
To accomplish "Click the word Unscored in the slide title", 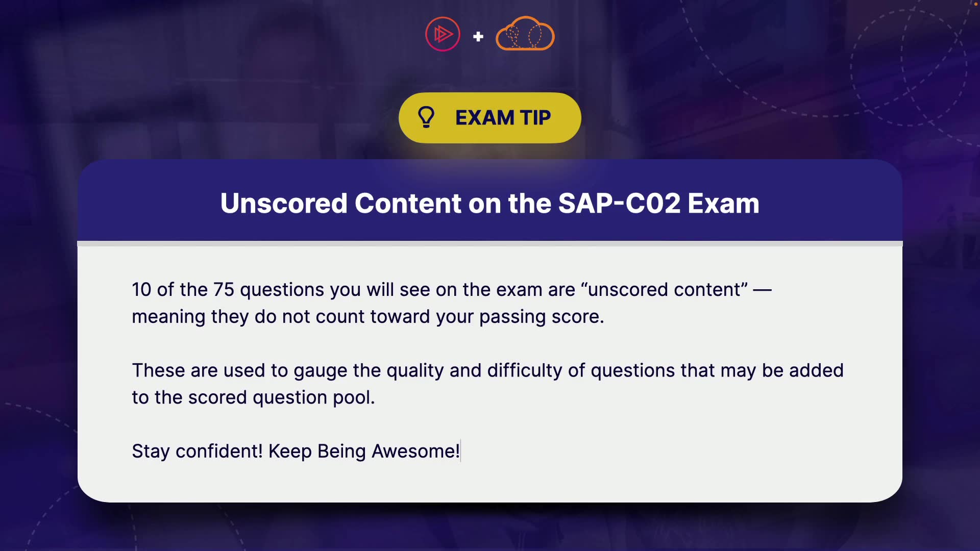I will 284,203.
